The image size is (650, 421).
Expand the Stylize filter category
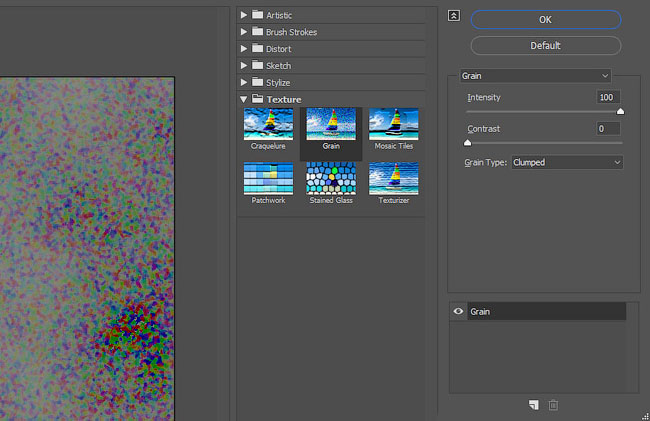244,82
